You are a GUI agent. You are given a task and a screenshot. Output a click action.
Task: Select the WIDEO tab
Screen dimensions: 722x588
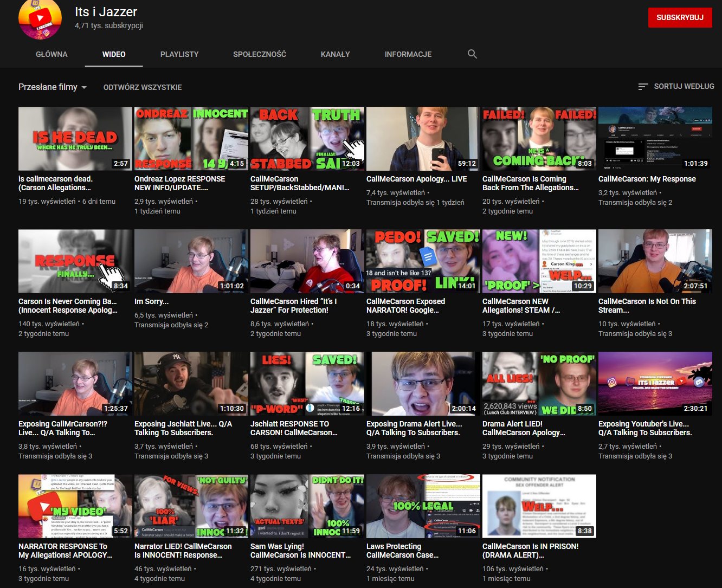[x=114, y=54]
